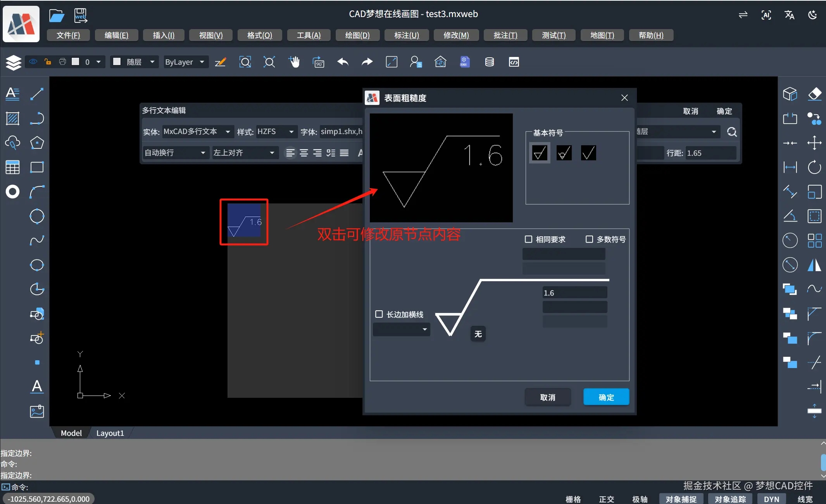Screen dimensions: 826x504
Task: Open the layer manager icon
Action: 14,62
